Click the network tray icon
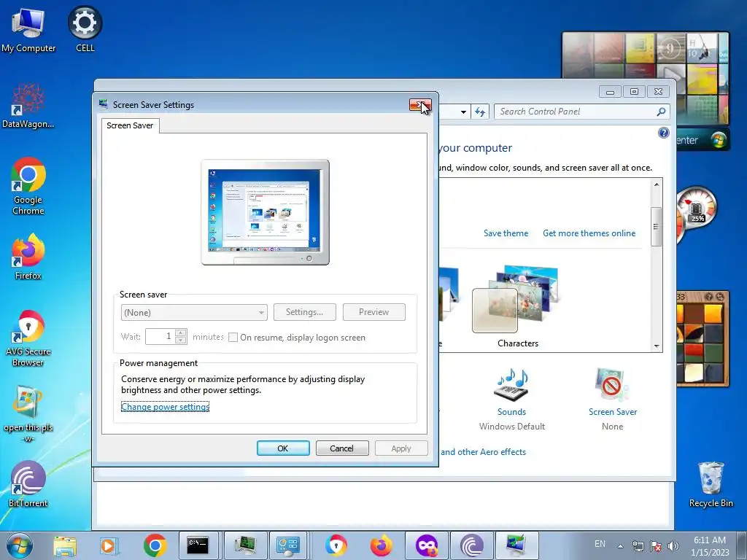Screen dimensions: 747x560 (x=638, y=546)
